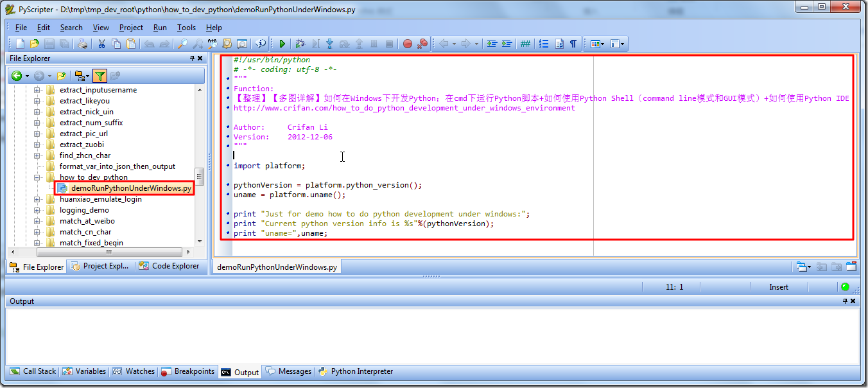Copy selection with the Copy icon
Image resolution: width=868 pixels, height=388 pixels.
[x=116, y=44]
